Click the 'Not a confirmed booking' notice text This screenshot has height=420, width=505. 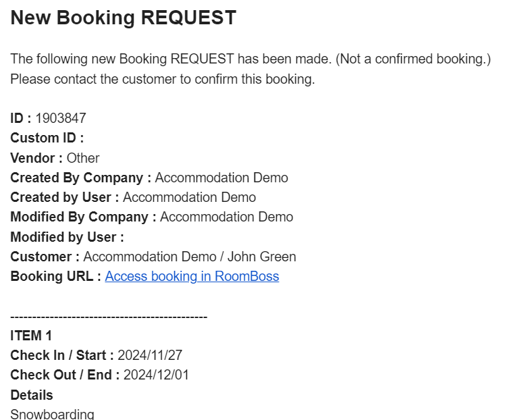point(413,59)
